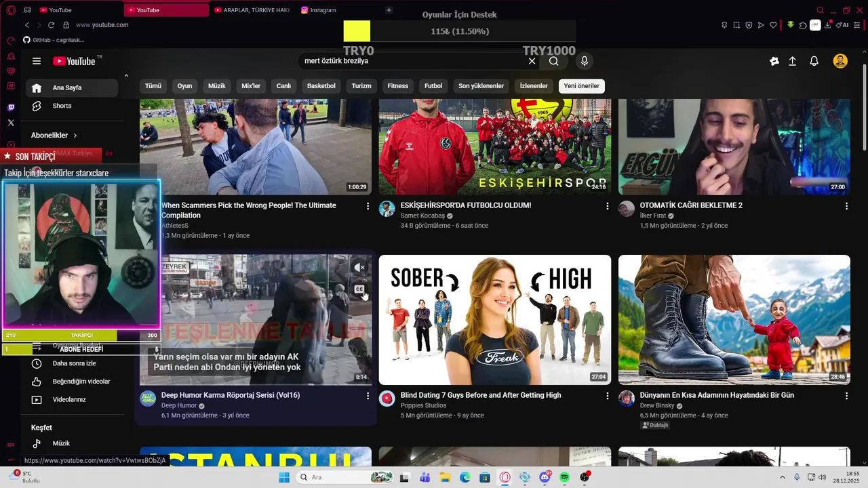The height and width of the screenshot is (488, 868).
Task: Switch to the ARAPLAR, TÜRKİYE HAKK tab
Action: point(252,10)
